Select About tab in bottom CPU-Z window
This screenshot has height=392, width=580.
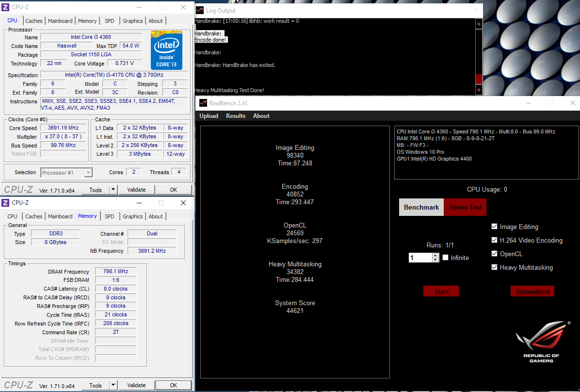pos(156,216)
